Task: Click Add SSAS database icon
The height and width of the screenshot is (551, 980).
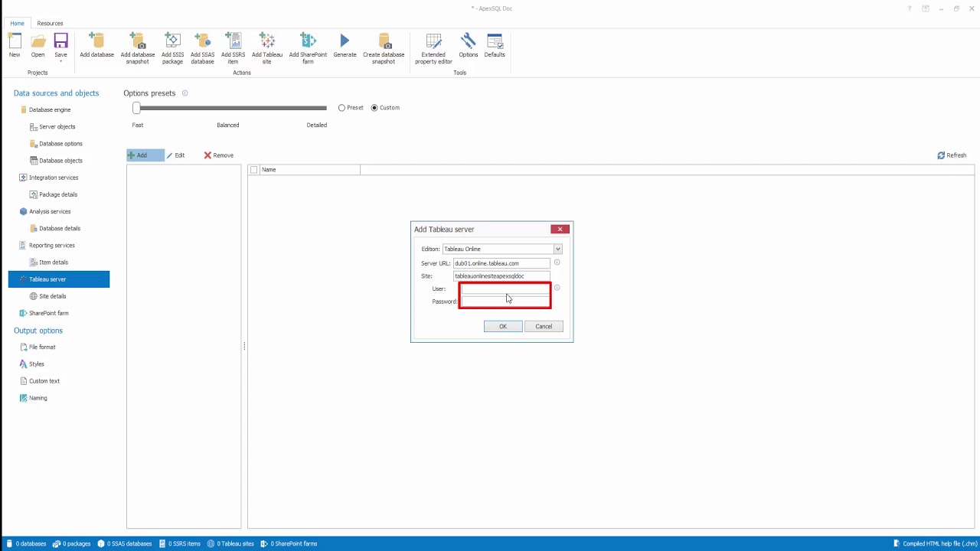Action: pyautogui.click(x=202, y=41)
